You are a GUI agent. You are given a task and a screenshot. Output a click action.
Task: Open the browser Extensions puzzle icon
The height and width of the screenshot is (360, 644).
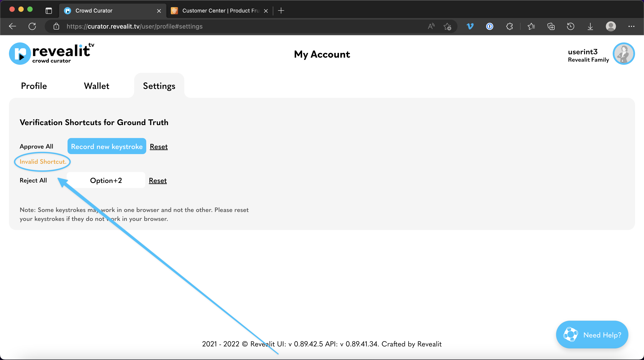509,26
